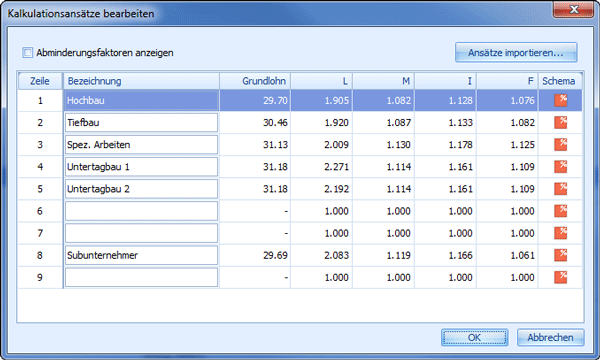
Task: Select the Schema column header
Action: click(x=560, y=81)
